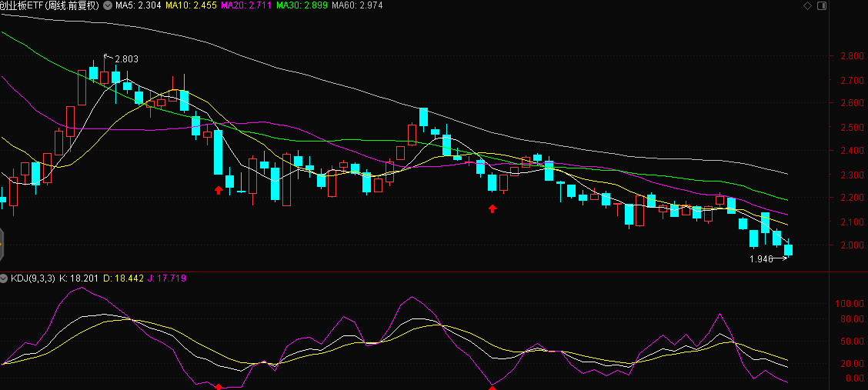
Task: Expand the KDJ indicator dropdown arrow
Action: [x=4, y=278]
